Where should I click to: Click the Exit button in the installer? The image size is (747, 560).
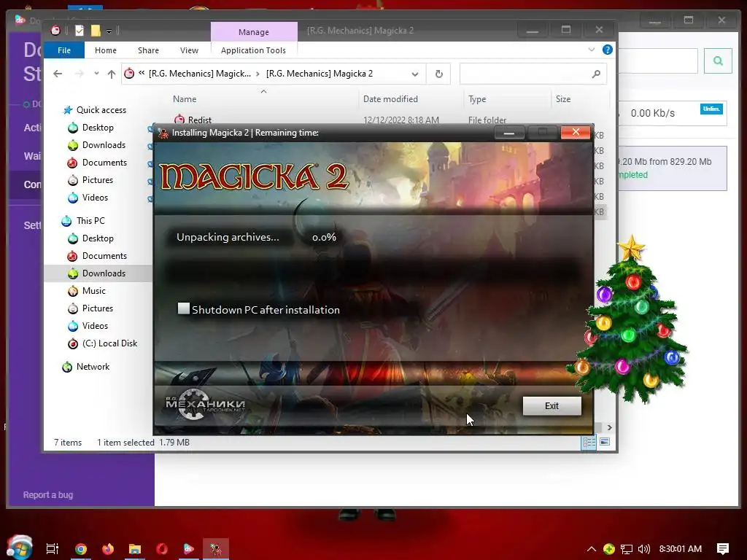pyautogui.click(x=551, y=405)
